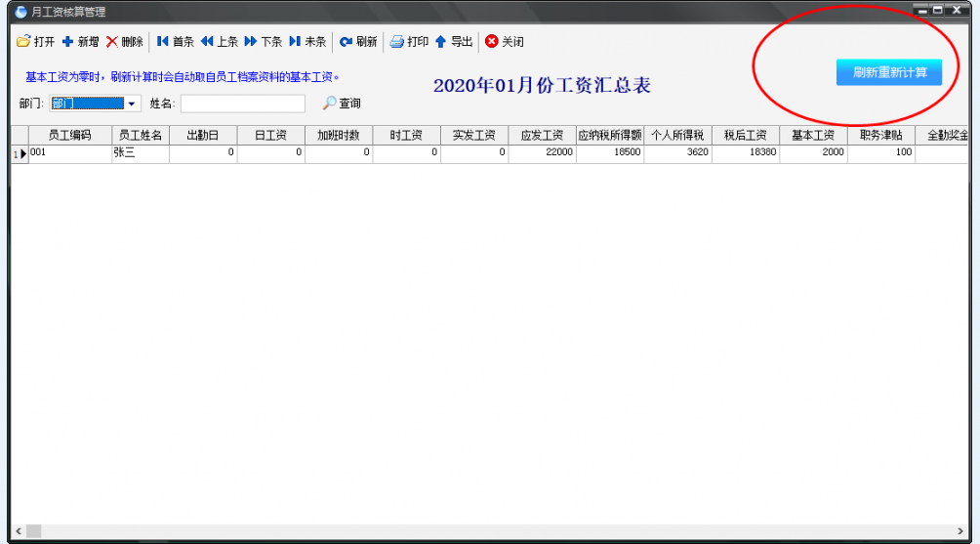This screenshot has width=980, height=544.
Task: Click the 刷新 refresh toolbar icon
Action: point(346,42)
